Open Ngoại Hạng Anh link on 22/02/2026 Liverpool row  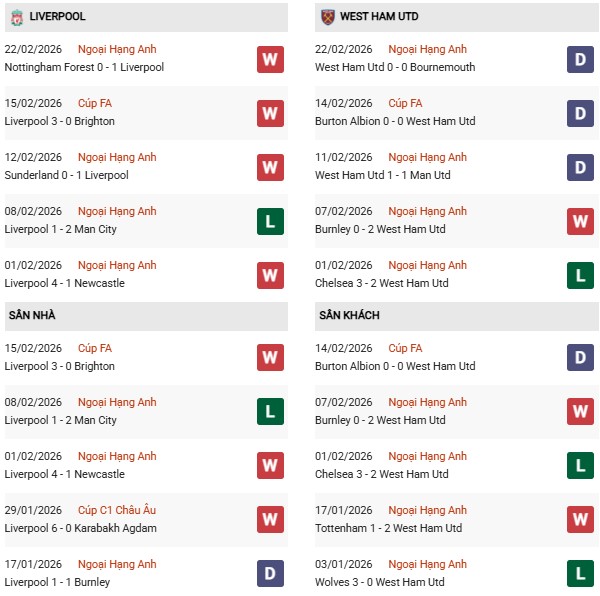coord(118,49)
